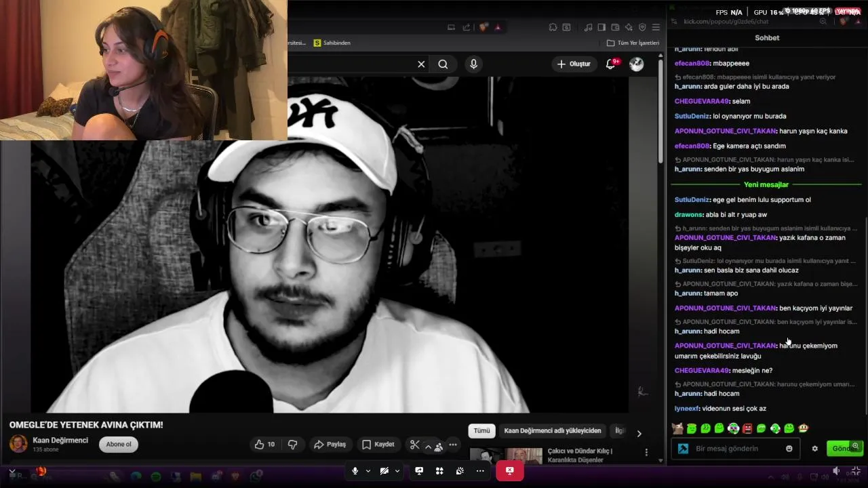Expand microphone device options chevron
This screenshot has height=488, width=868.
tap(368, 471)
